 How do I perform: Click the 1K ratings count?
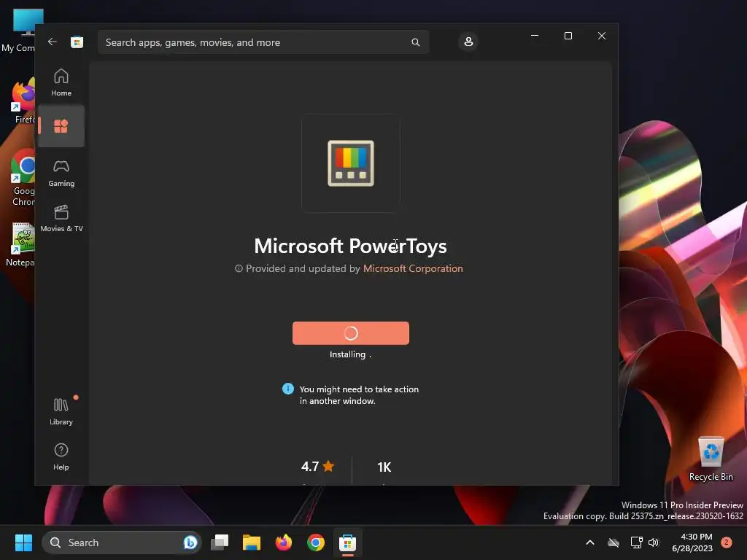tap(384, 467)
